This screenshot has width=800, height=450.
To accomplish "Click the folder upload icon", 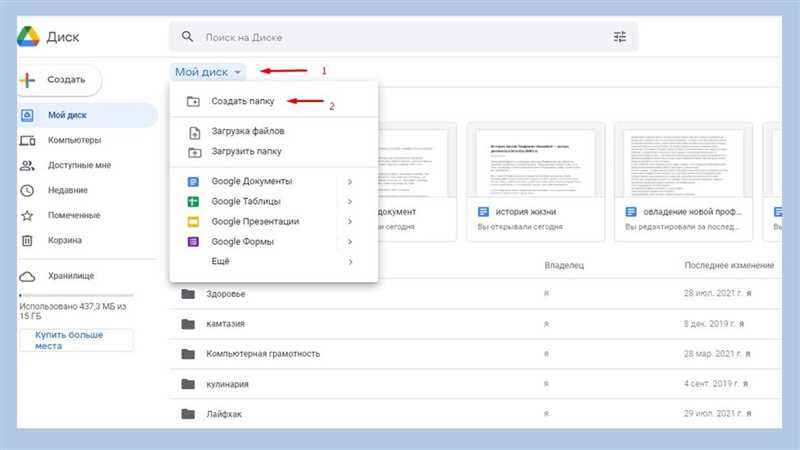I will 194,152.
